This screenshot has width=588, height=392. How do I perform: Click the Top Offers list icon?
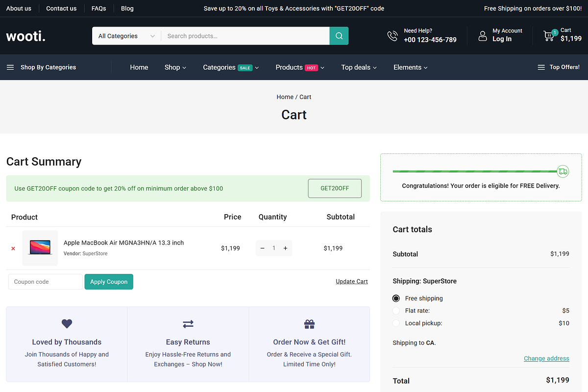(x=541, y=68)
